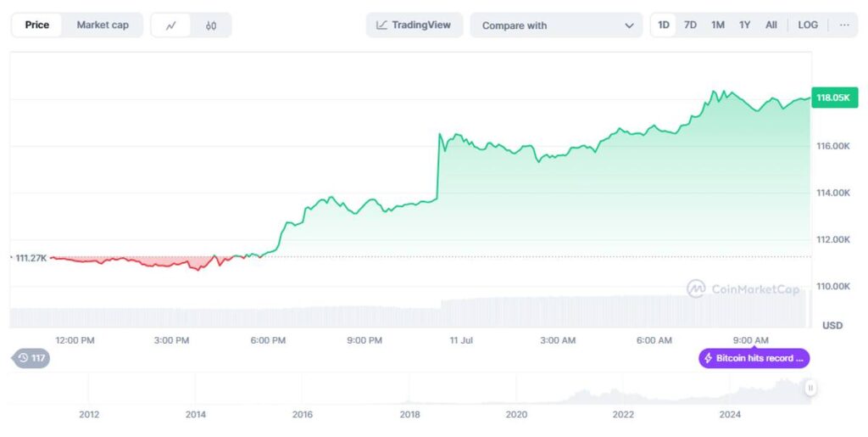Click the pause handle on range slider
The height and width of the screenshot is (437, 868).
point(810,388)
